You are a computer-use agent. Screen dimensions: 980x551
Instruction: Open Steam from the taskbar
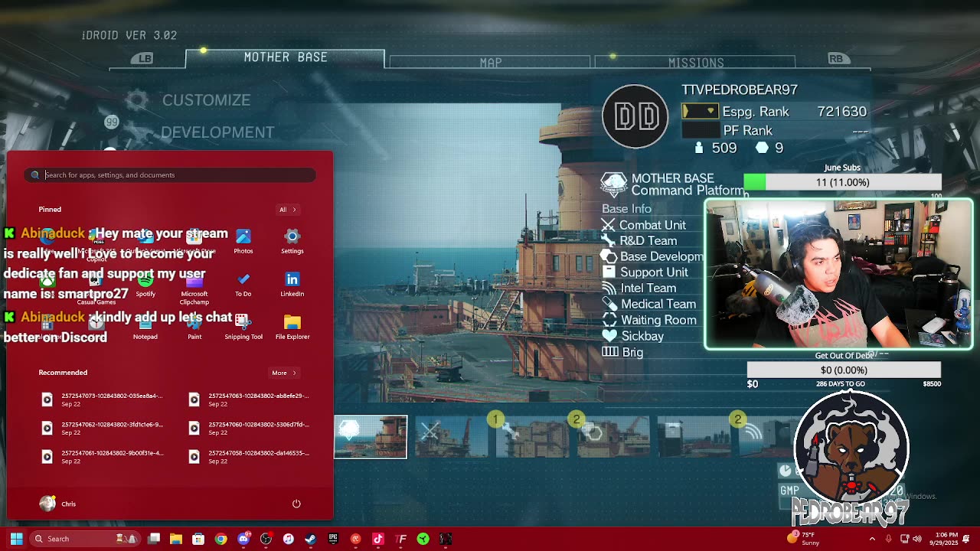click(310, 539)
